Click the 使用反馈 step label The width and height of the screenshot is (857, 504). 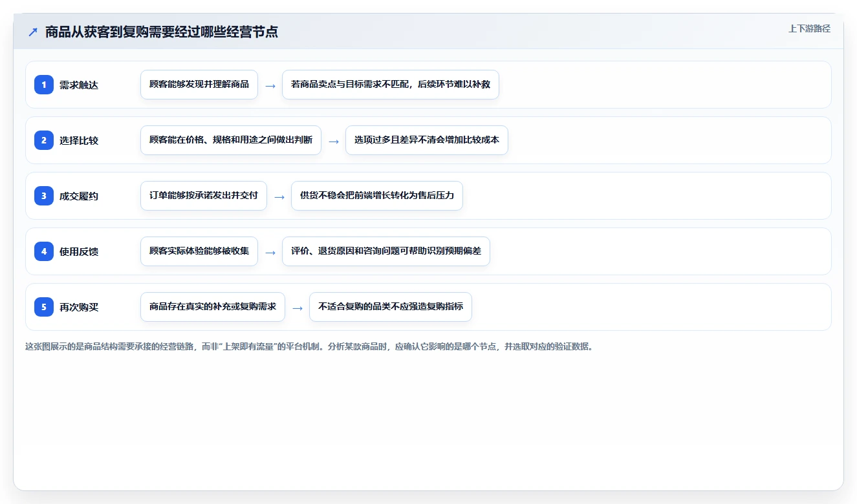(79, 251)
